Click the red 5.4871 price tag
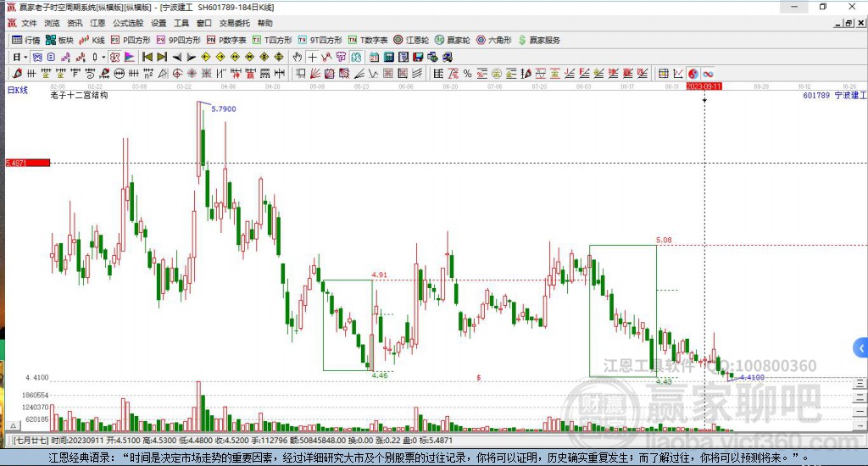Image resolution: width=868 pixels, height=466 pixels. (x=28, y=163)
